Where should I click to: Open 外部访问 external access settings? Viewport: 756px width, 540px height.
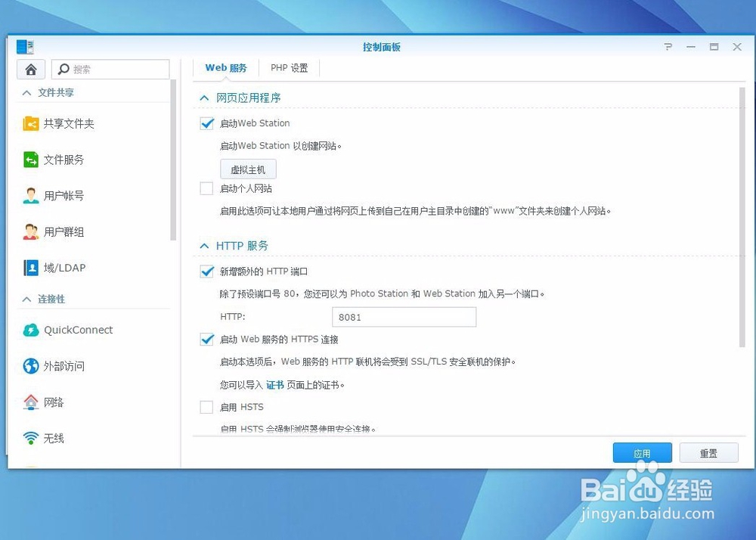pyautogui.click(x=64, y=366)
